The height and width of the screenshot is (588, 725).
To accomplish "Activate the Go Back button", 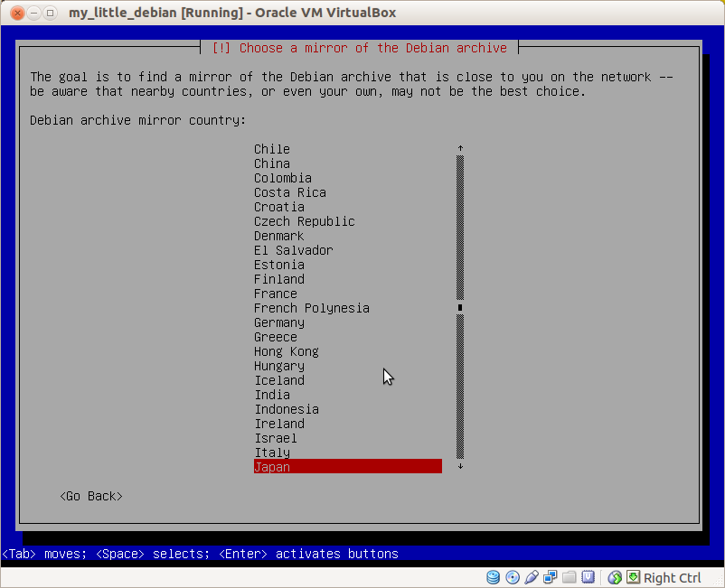I will pos(91,496).
